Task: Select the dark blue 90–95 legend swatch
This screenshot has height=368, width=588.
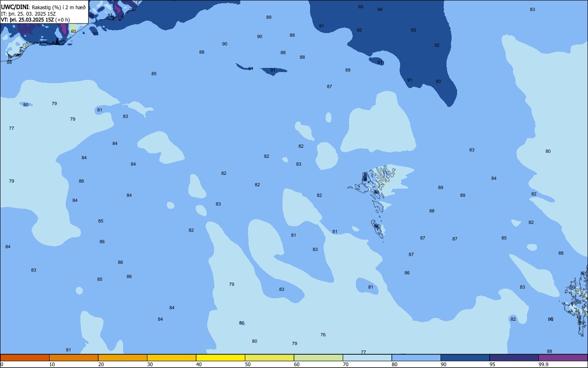Action: coord(465,357)
